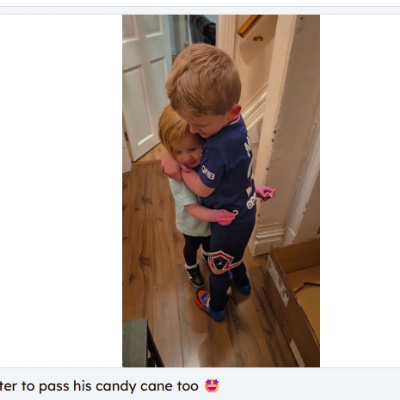Screen dimensions: 400x400
Task: Click the star-eyes emoji in the caption
Action: click(x=212, y=386)
